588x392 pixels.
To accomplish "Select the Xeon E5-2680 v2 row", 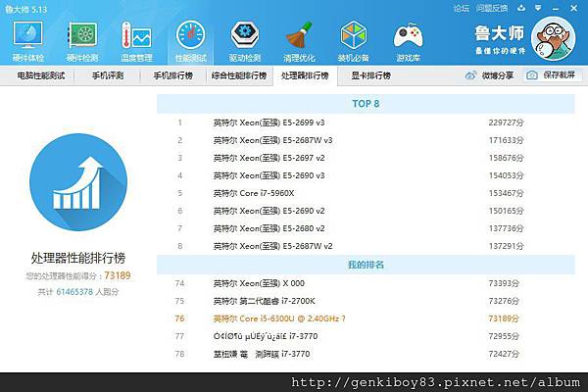I will pyautogui.click(x=366, y=228).
